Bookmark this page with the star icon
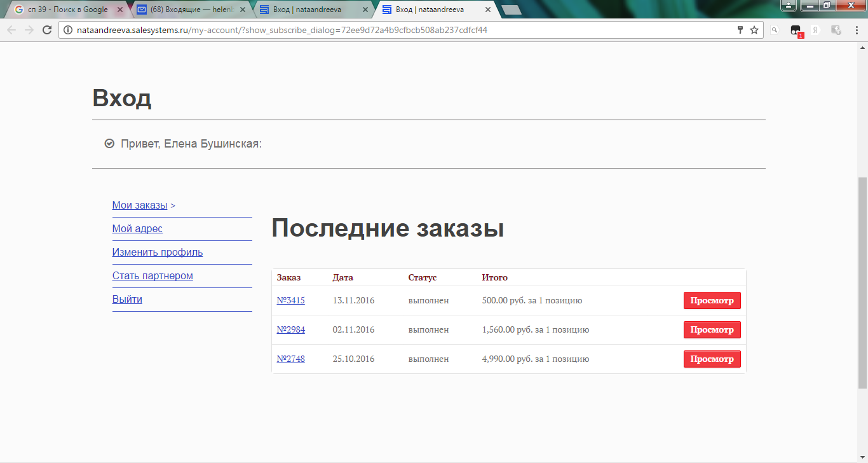The image size is (868, 463). [754, 30]
